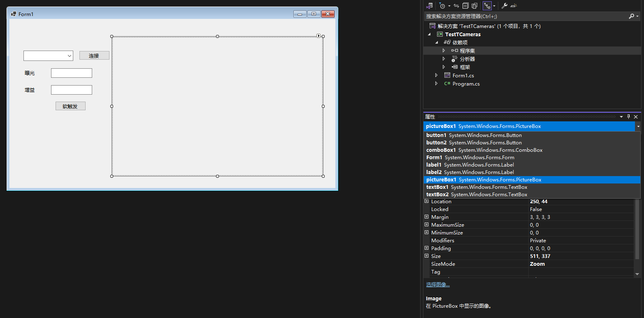Click the Program.cs C# file icon
The width and height of the screenshot is (644, 318).
pyautogui.click(x=447, y=84)
